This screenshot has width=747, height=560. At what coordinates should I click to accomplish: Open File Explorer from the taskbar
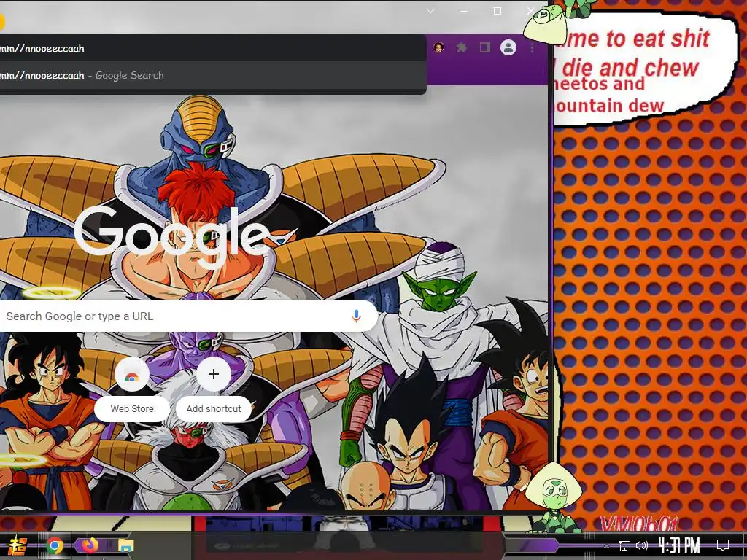125,545
